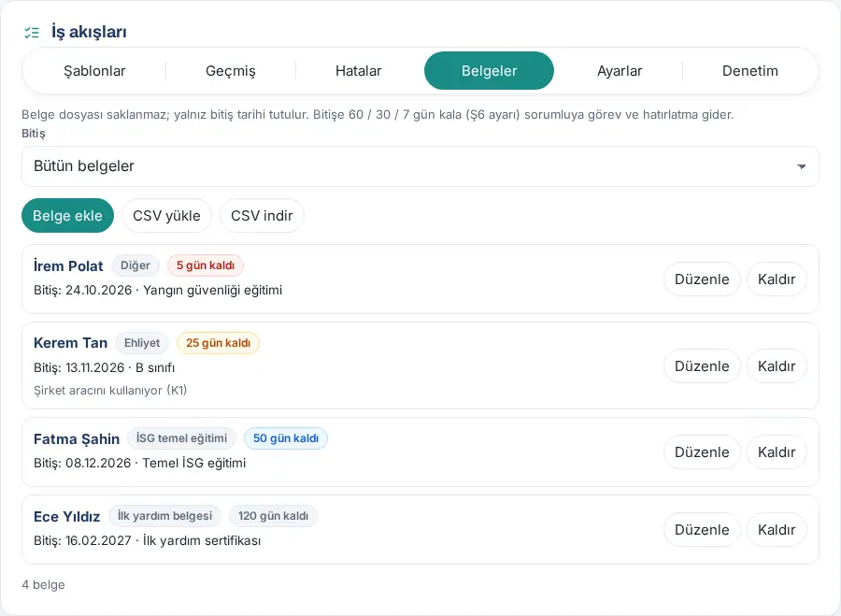The image size is (841, 616).
Task: Click the "50 gün kaldı" badge
Action: tap(285, 438)
